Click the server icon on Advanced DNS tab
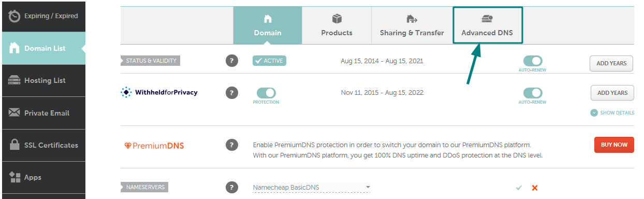The width and height of the screenshot is (644, 199). click(x=487, y=19)
